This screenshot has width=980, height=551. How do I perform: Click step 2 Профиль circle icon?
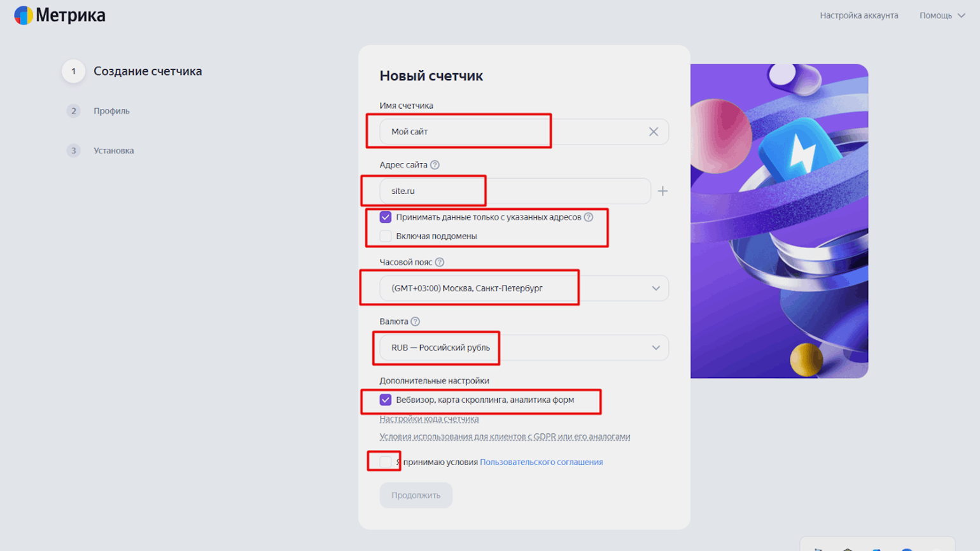(x=74, y=111)
